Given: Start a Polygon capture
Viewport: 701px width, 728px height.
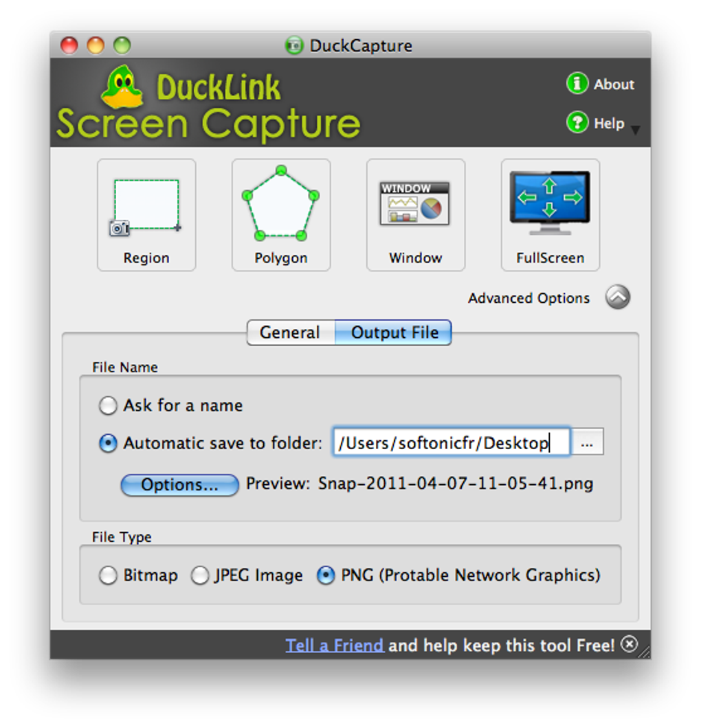Looking at the screenshot, I should 281,215.
